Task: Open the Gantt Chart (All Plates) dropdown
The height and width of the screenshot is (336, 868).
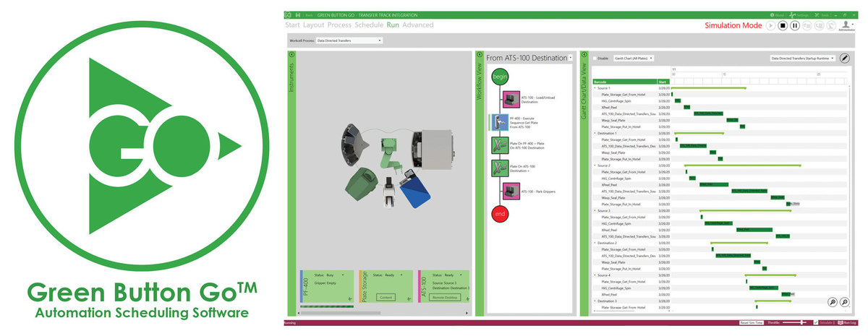Action: (634, 58)
